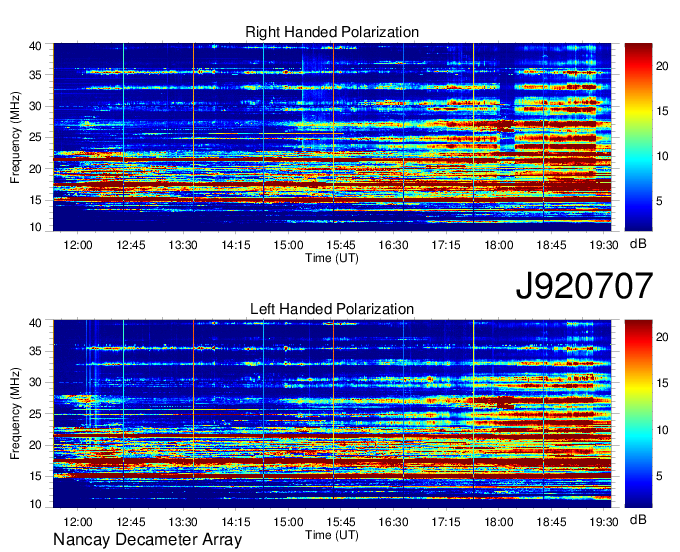
Task: Click the 25 MHz tick label on top plot
Action: tap(35, 138)
